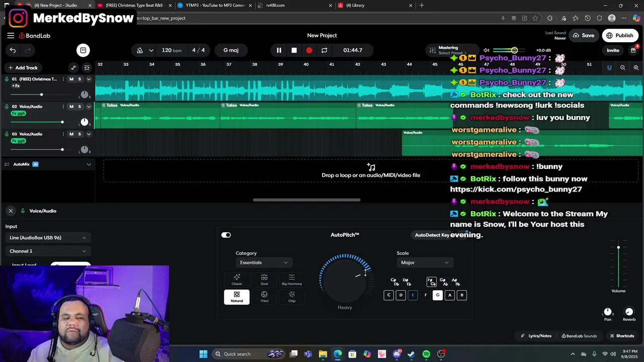Select the Duet AutoPitch preset
This screenshot has width=644, height=362.
tap(264, 280)
